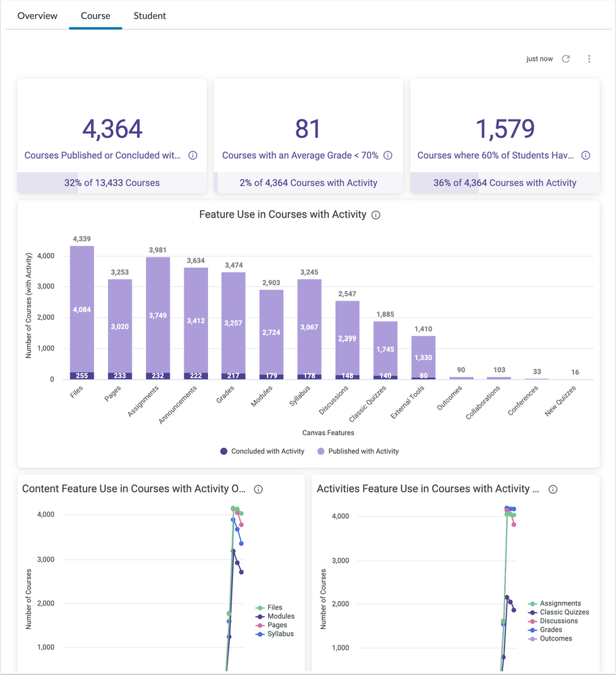The height and width of the screenshot is (675, 616).
Task: Click info icon beside Average Grade < 70%
Action: (388, 155)
